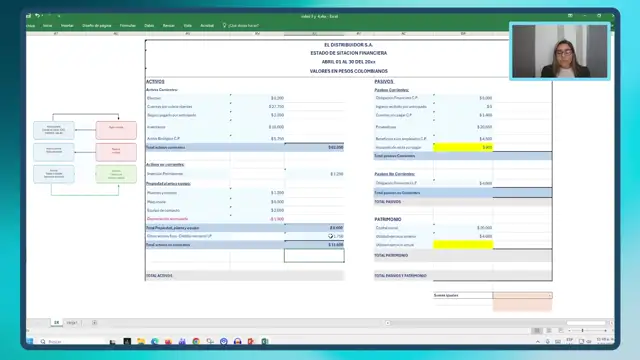Viewport: 640px width, 360px height.
Task: Click the webcam video thumbnail
Action: 560,51
